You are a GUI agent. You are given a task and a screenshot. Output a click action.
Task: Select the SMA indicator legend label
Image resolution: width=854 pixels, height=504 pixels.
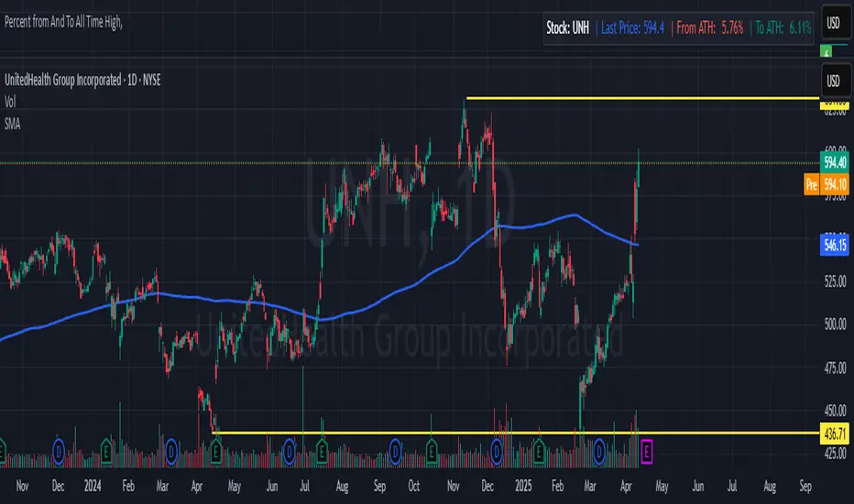13,125
